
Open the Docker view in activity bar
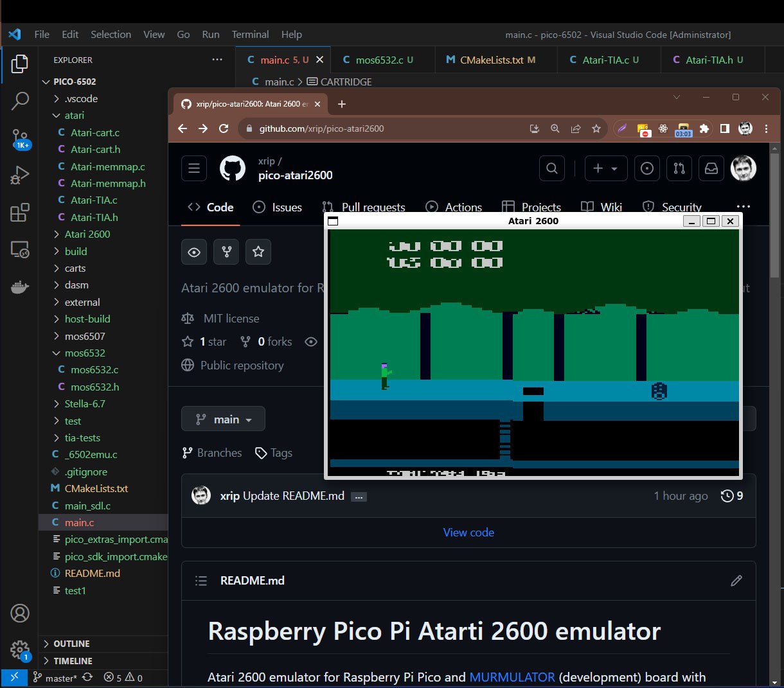pos(20,287)
